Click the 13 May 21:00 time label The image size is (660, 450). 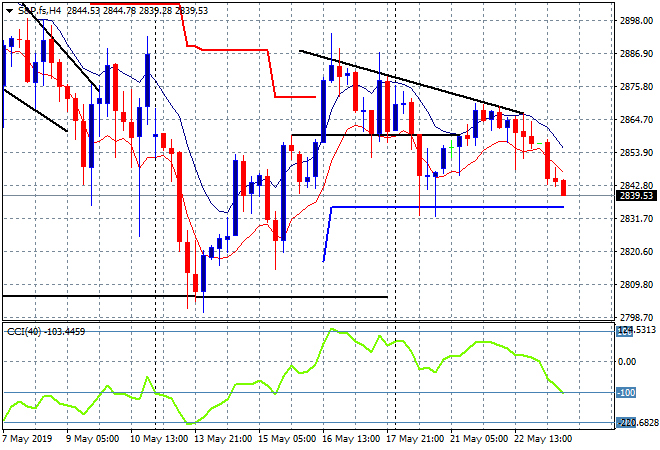[x=223, y=439]
